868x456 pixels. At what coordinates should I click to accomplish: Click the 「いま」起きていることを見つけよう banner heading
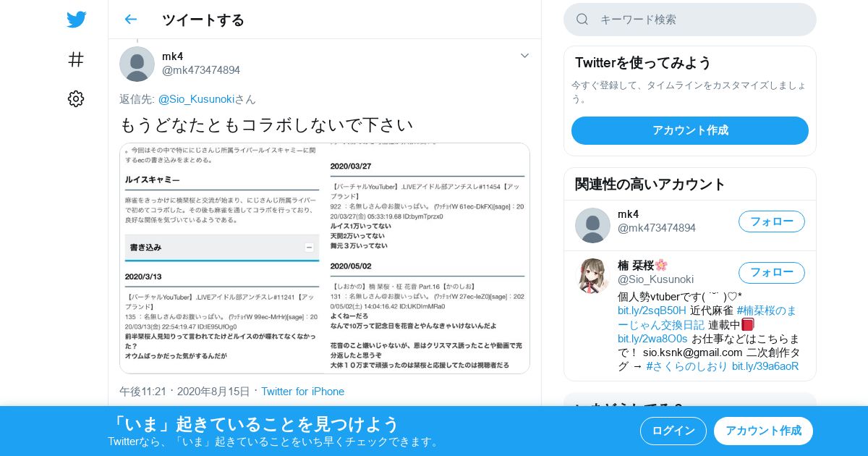pos(254,424)
